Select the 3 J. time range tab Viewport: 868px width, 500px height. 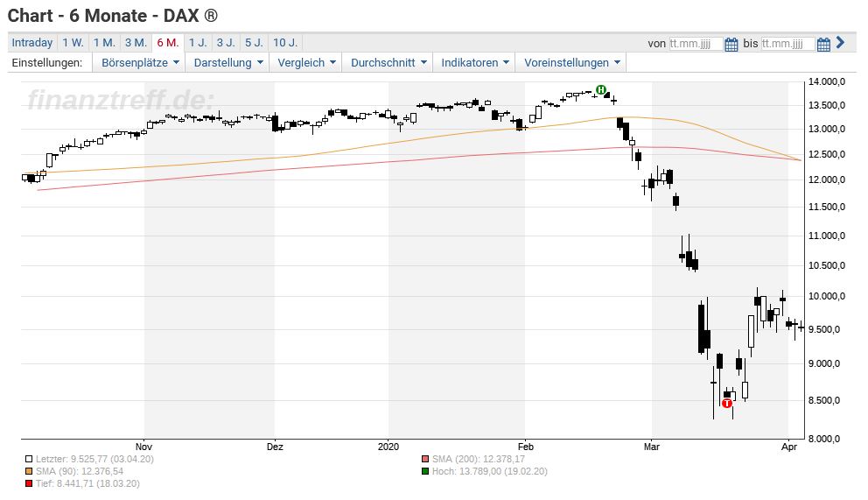(226, 43)
